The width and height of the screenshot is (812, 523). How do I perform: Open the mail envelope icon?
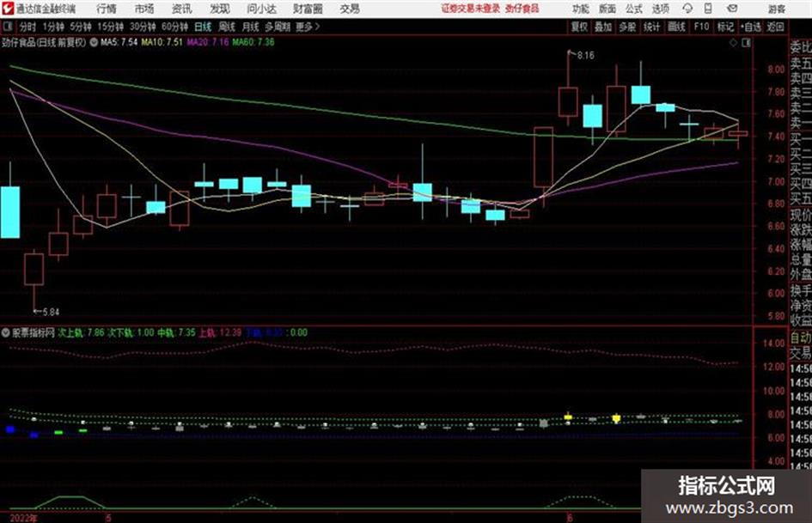click(732, 9)
